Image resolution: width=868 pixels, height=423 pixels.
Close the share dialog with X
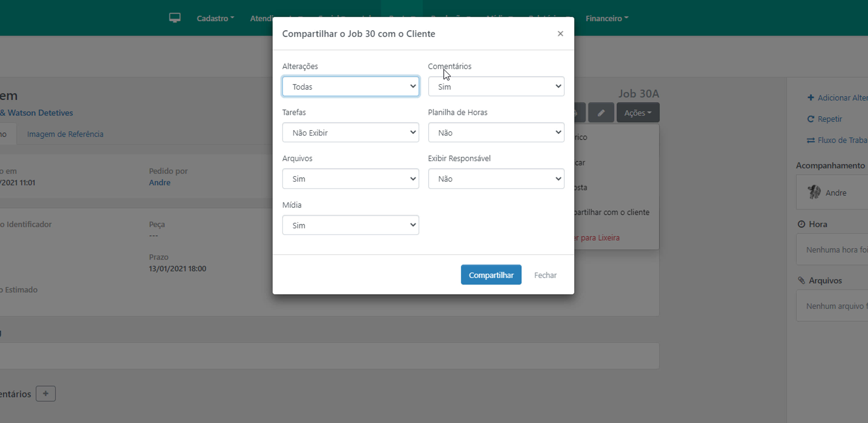tap(560, 34)
